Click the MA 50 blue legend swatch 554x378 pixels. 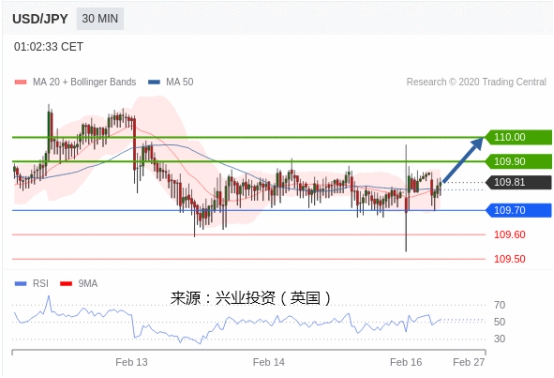coord(154,82)
